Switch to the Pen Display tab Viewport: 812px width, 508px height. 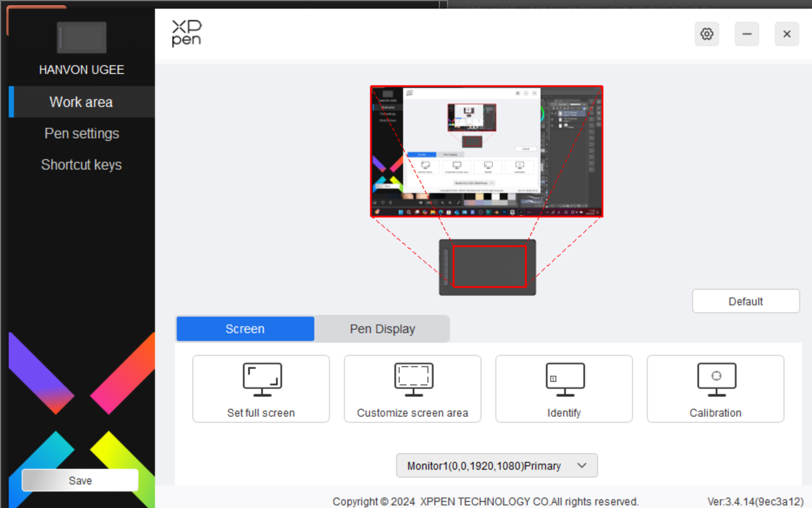tap(382, 329)
